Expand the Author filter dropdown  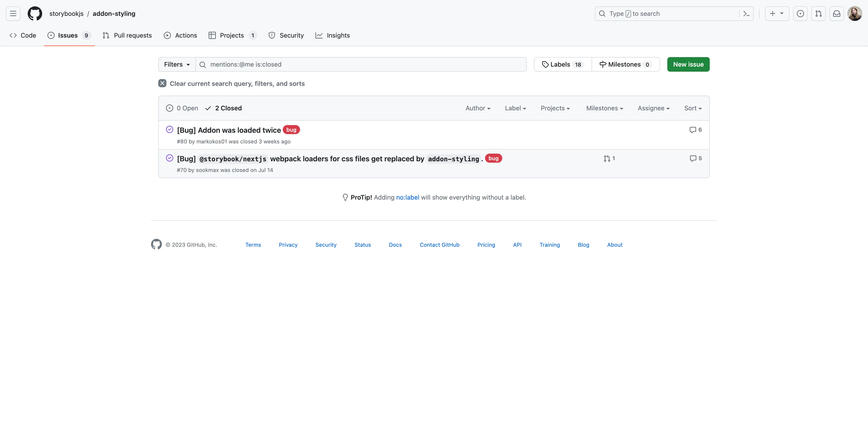[478, 108]
